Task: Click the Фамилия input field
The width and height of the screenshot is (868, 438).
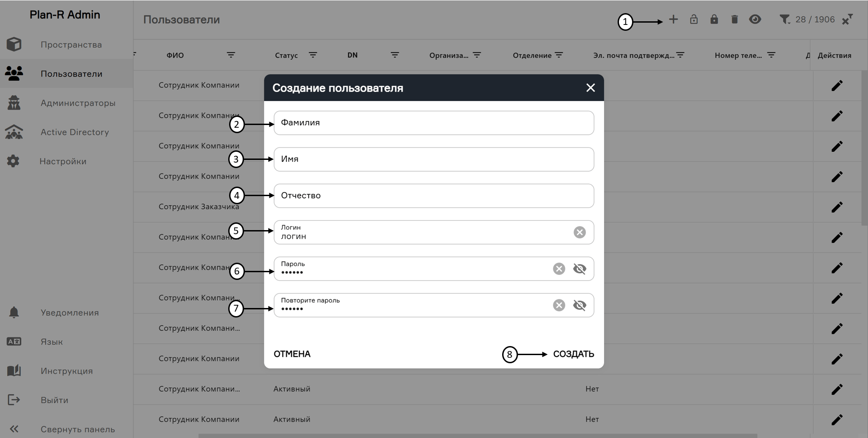Action: point(433,123)
